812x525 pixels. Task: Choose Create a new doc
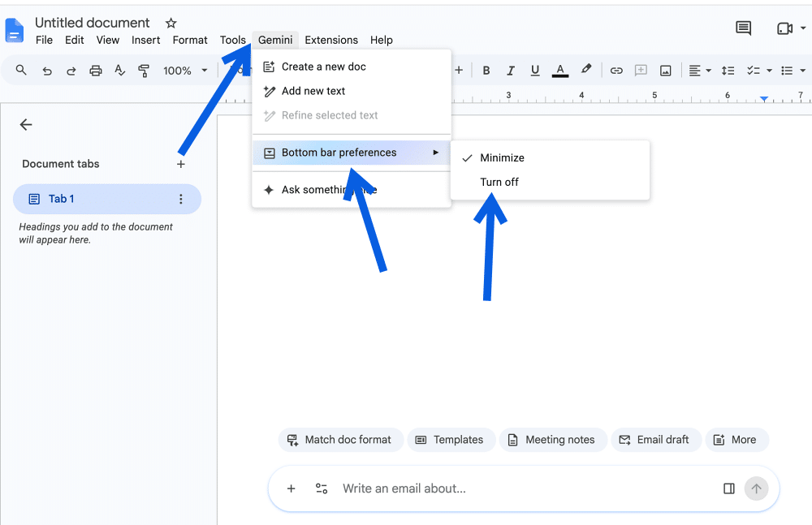tap(352, 67)
